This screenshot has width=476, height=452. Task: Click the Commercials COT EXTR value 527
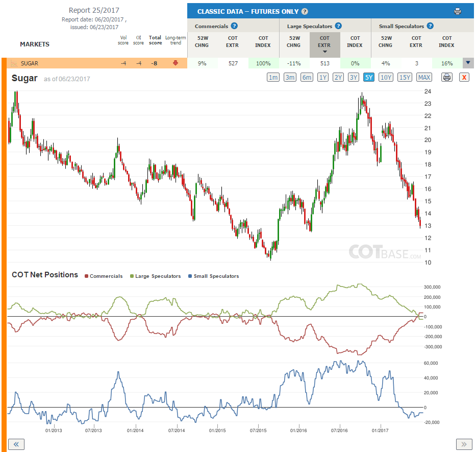[x=233, y=63]
